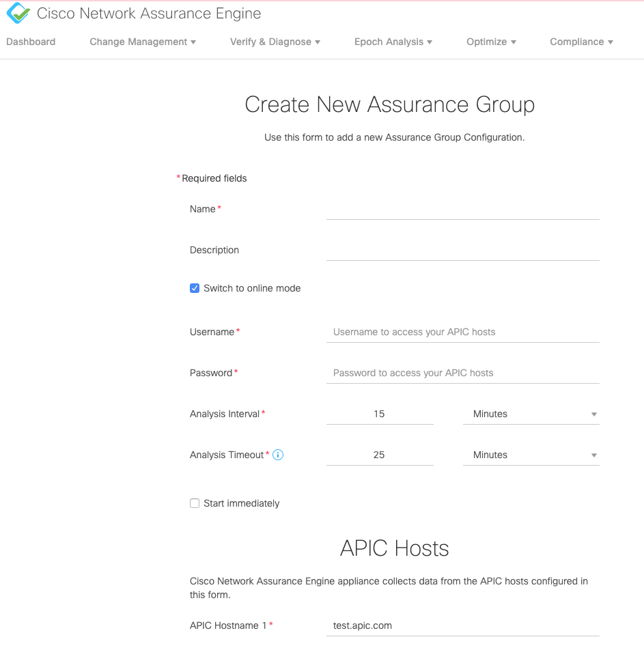Open the Analysis Timeout units dropdown

[531, 455]
